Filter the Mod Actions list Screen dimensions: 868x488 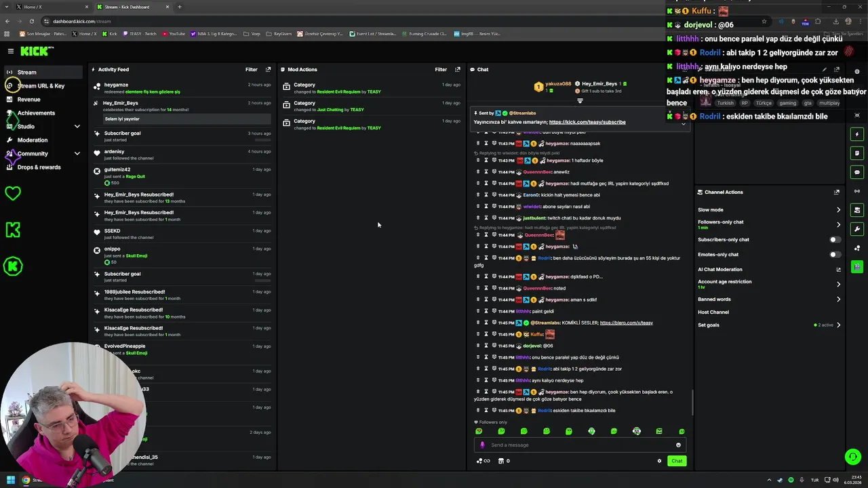click(x=441, y=69)
